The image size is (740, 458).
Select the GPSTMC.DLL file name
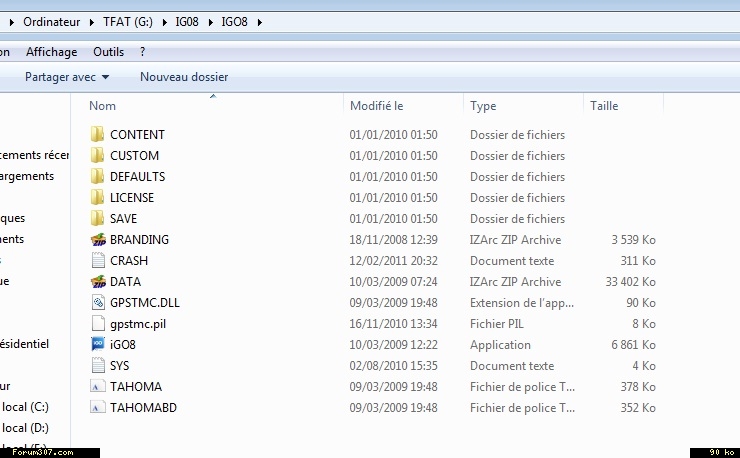[145, 303]
